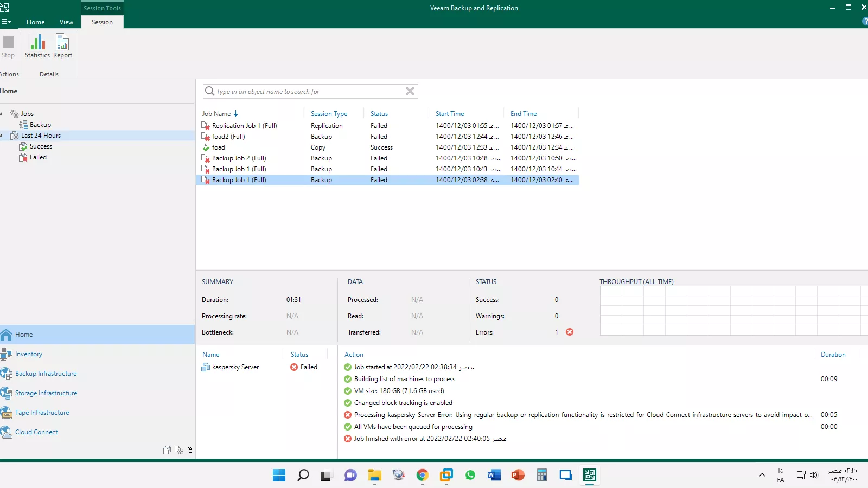Open the main application menu button

tap(6, 22)
